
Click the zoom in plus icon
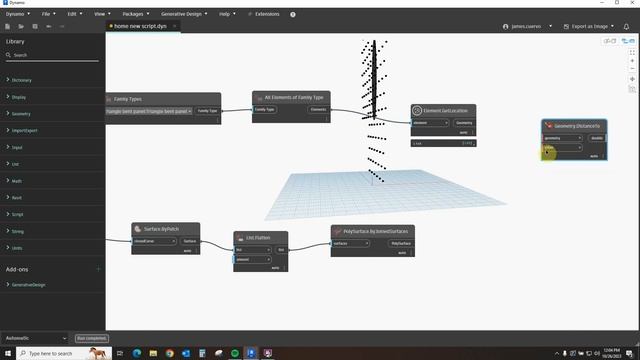pos(632,61)
